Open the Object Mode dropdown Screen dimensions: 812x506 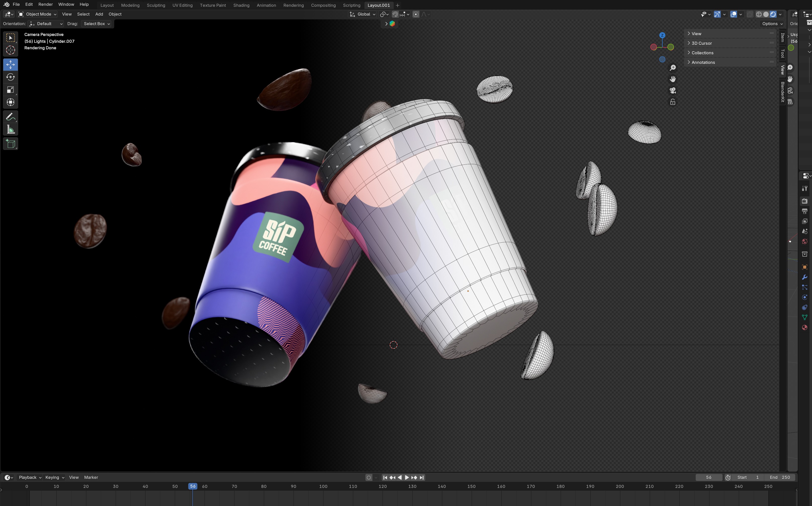[37, 14]
